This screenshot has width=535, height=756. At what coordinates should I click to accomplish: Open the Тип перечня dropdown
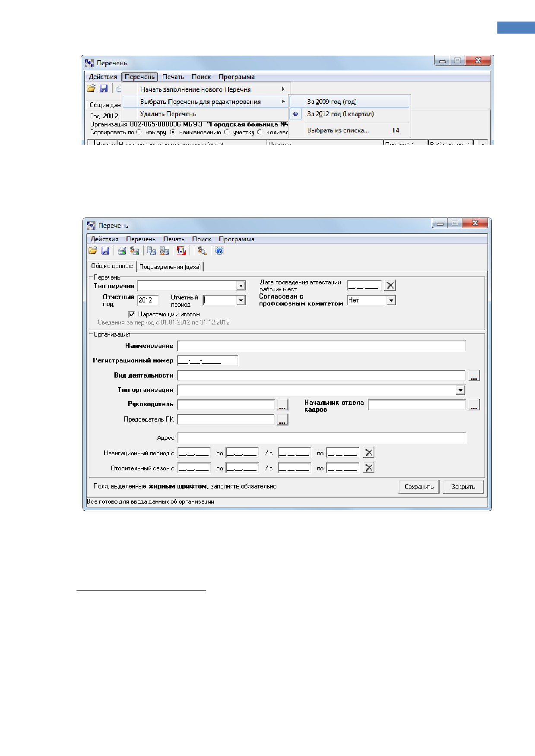pos(241,286)
